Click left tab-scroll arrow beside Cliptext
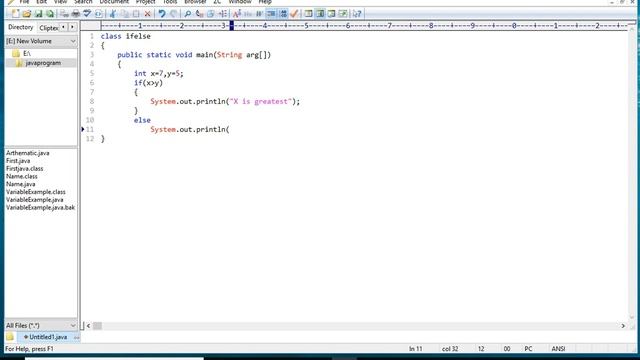 [x=63, y=27]
